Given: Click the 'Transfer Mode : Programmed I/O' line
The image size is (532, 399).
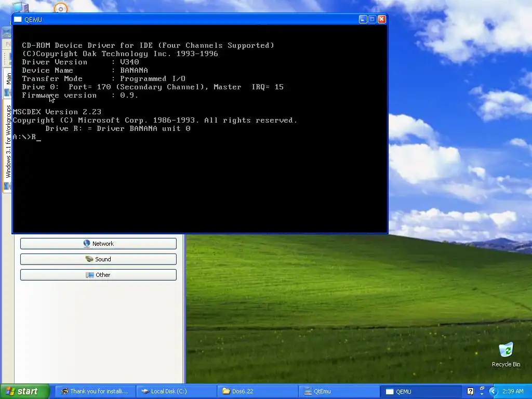Looking at the screenshot, I should point(104,79).
